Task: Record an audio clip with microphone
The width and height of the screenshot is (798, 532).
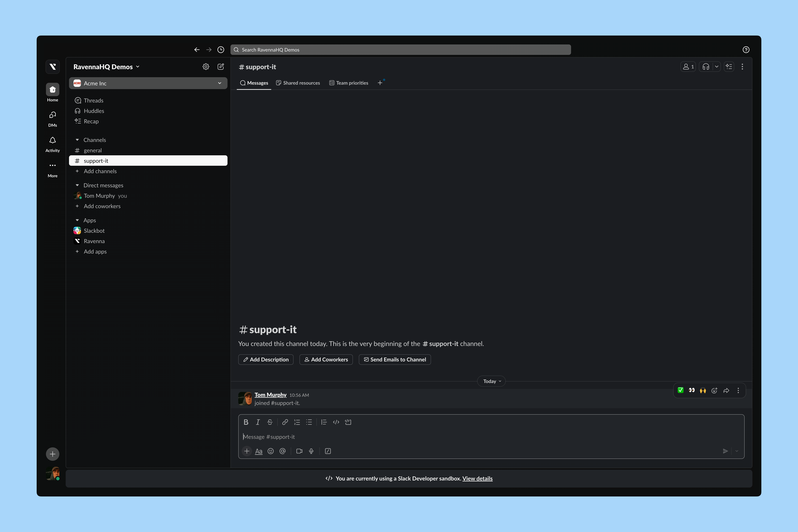Action: [311, 451]
